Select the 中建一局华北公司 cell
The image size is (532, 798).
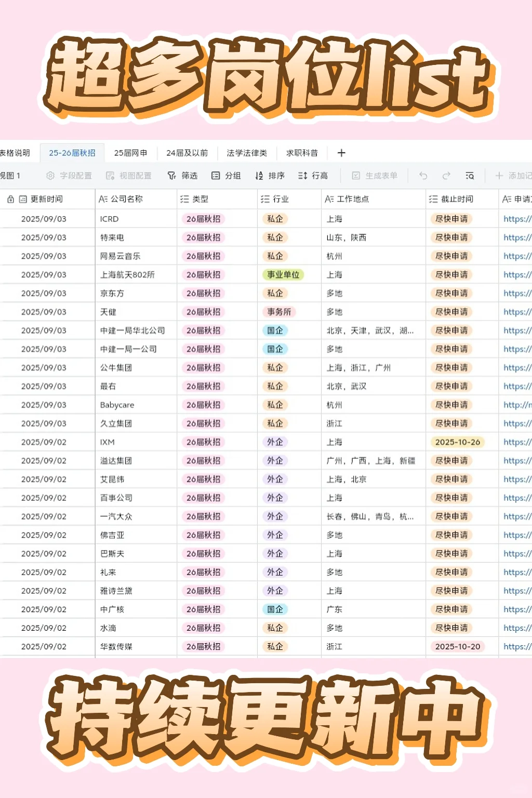pyautogui.click(x=136, y=330)
